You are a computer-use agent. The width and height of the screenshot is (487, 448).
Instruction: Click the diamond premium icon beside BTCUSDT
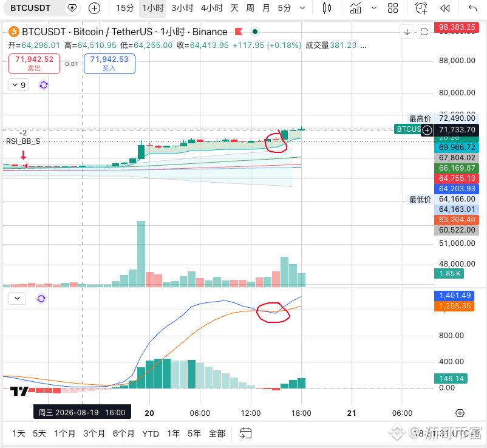72,8
